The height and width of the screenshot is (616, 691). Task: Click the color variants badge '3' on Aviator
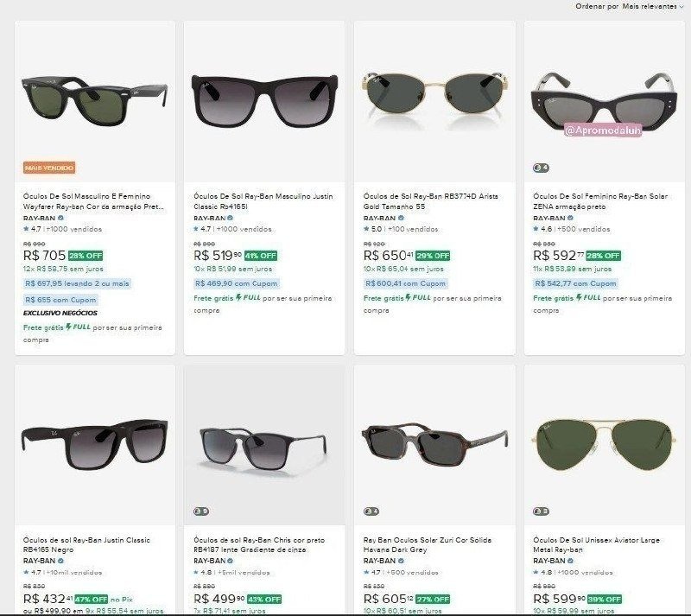tap(541, 511)
